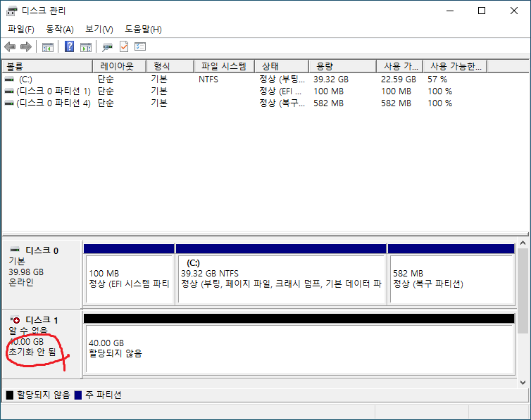Click the 정상 (부팅... status cell

click(x=282, y=79)
